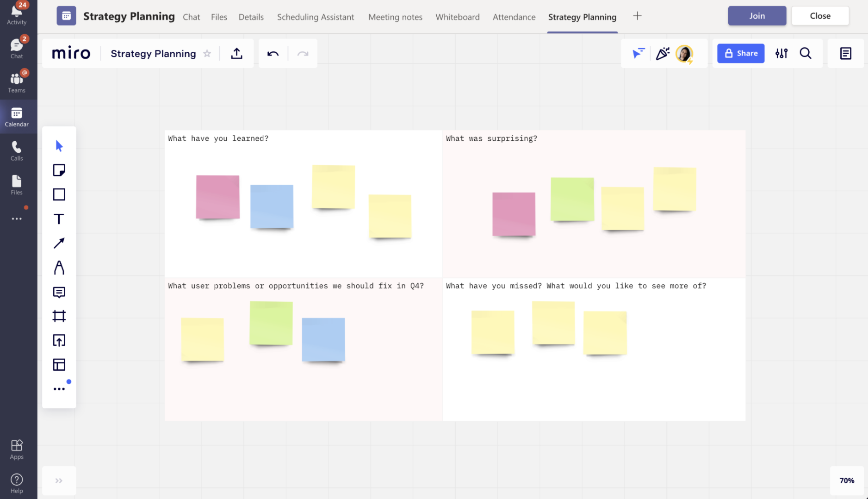Image resolution: width=868 pixels, height=499 pixels.
Task: Select the frame tool
Action: coord(59,316)
